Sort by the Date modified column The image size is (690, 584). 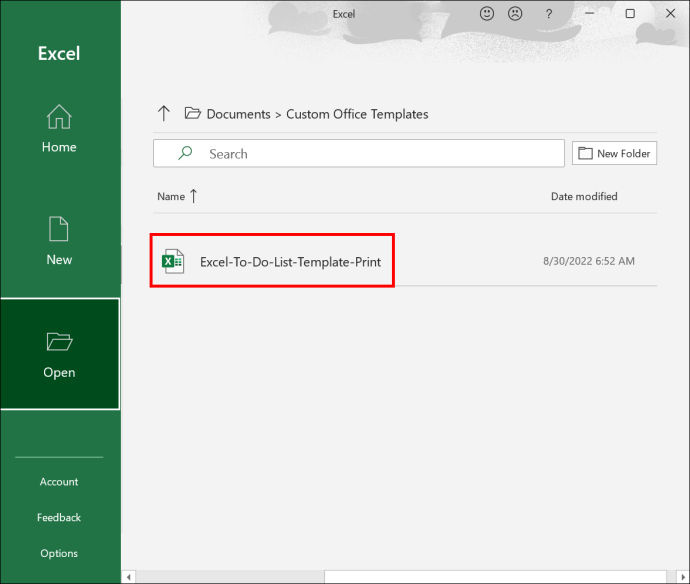(584, 196)
